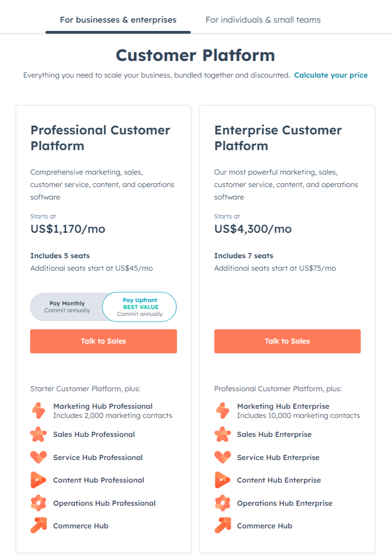392x558 pixels.
Task: Select the Service Hub Enterprise heart icon
Action: click(223, 457)
